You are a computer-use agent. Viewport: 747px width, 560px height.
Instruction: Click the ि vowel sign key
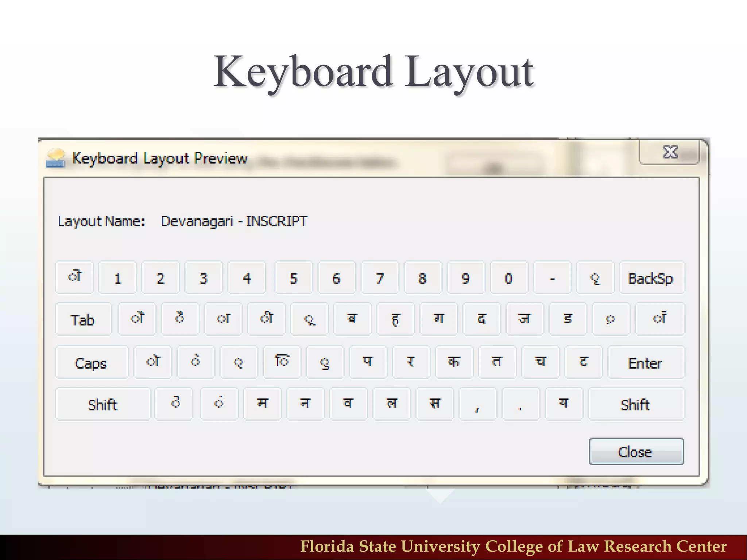point(282,363)
